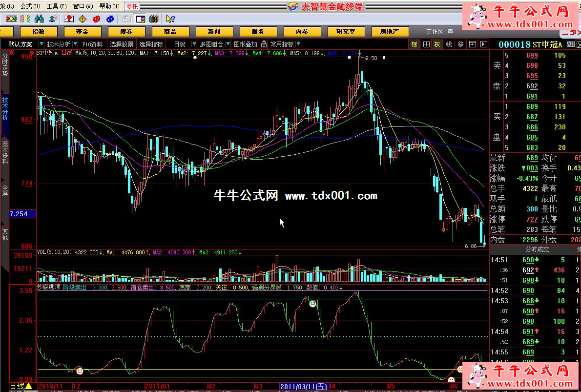Expand the 默认方案 dropdown arrow
The width and height of the screenshot is (581, 392).
41,44
